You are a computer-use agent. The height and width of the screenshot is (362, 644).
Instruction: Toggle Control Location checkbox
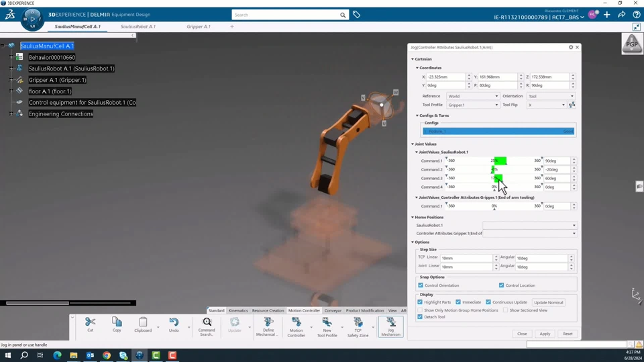coord(501,285)
